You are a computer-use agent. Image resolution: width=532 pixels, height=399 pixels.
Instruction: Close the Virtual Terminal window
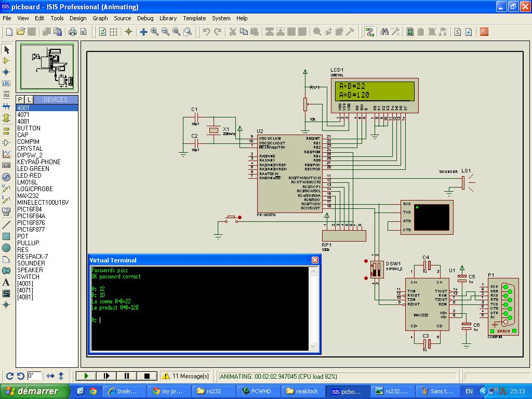(315, 260)
